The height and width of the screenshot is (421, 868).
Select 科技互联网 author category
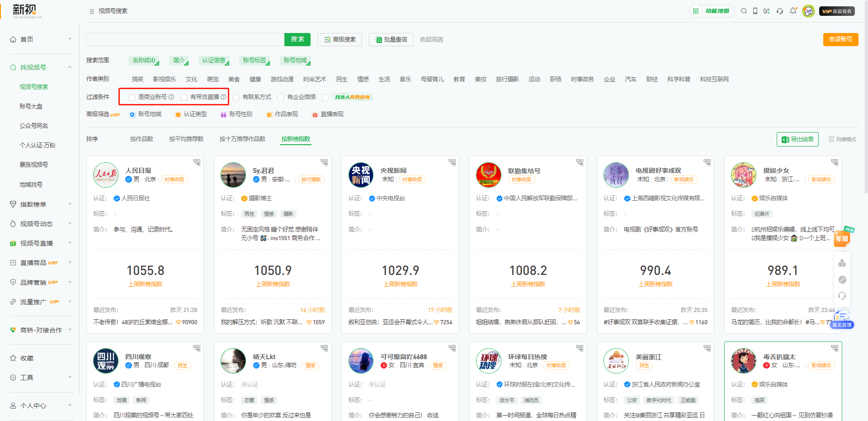tap(714, 79)
